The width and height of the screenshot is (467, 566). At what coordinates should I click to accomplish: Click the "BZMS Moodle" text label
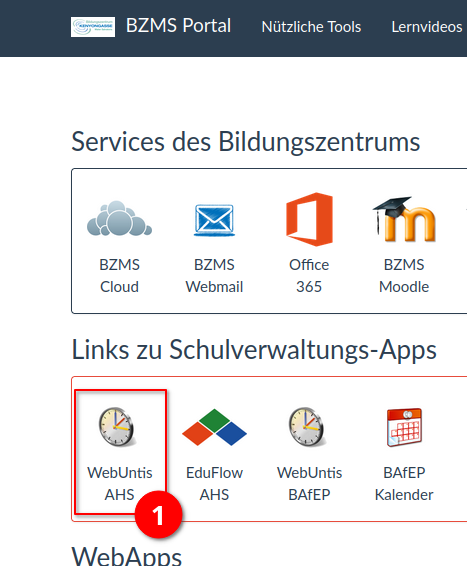tap(404, 276)
